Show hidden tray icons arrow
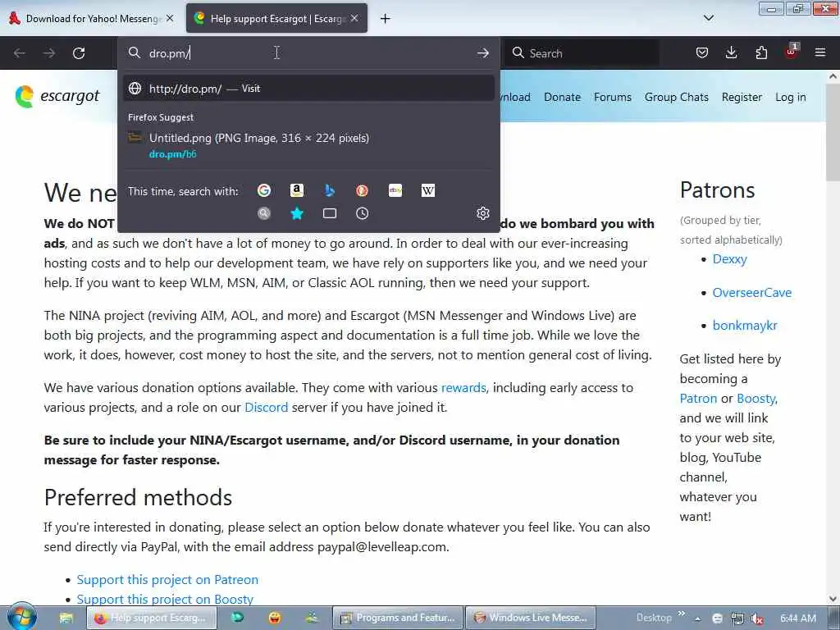 click(697, 619)
